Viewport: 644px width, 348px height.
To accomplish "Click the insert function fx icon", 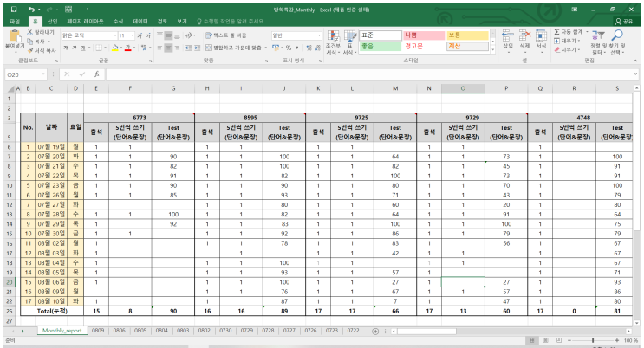I will click(x=97, y=74).
